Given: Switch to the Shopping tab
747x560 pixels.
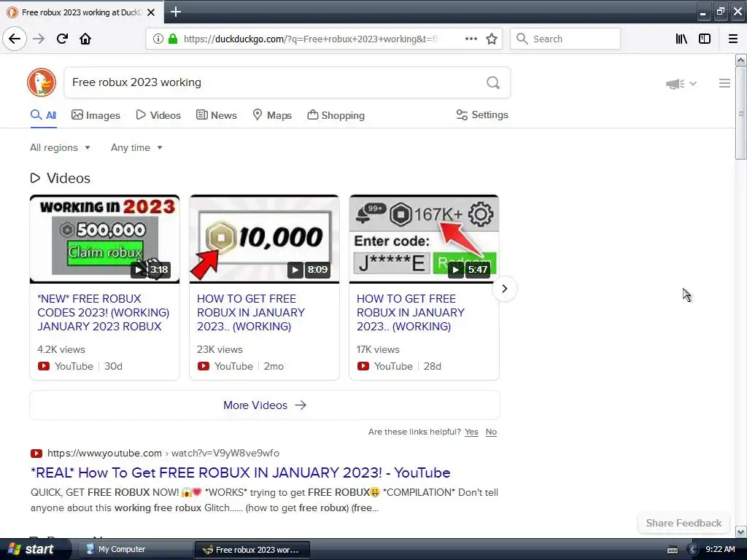Looking at the screenshot, I should point(336,115).
